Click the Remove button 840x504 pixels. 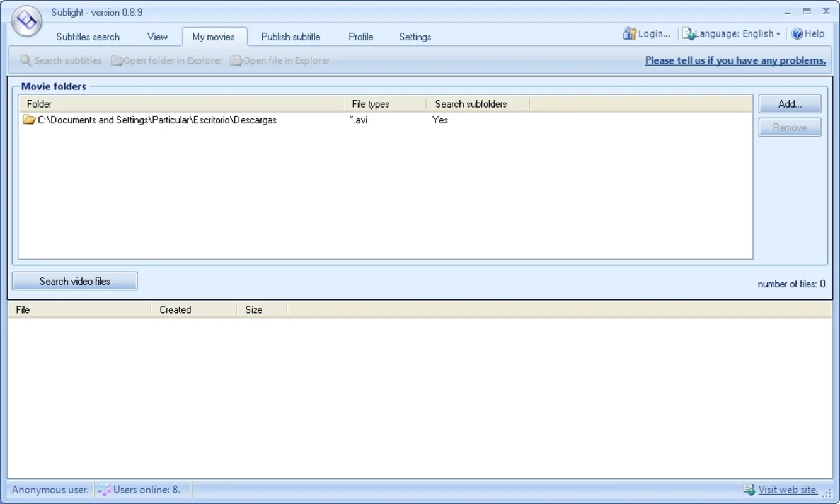pos(790,127)
